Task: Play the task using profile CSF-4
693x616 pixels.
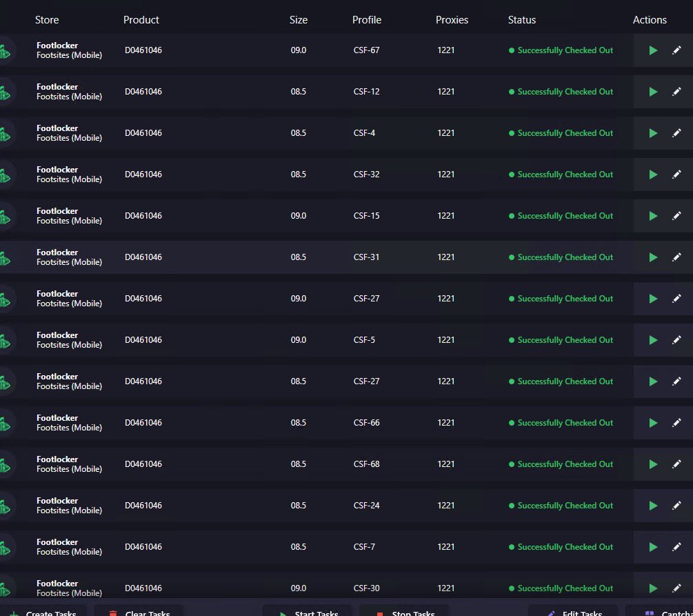Action: [653, 133]
